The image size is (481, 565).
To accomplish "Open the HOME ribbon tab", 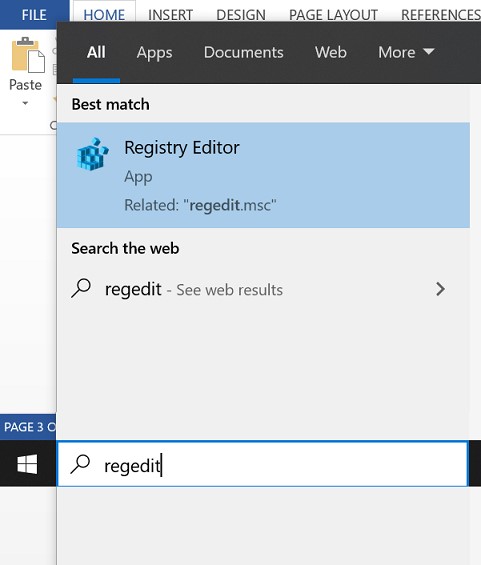I will tap(104, 15).
